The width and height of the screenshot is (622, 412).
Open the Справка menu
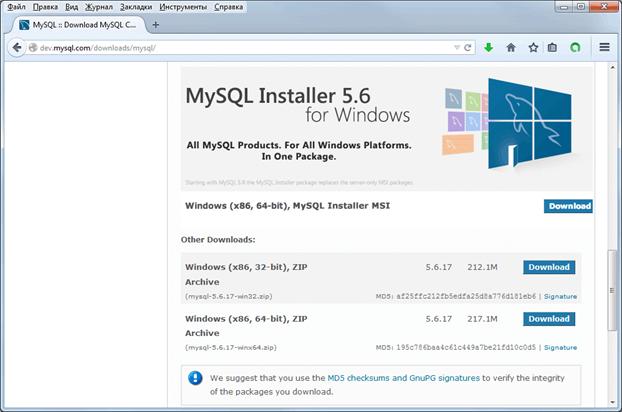point(228,7)
